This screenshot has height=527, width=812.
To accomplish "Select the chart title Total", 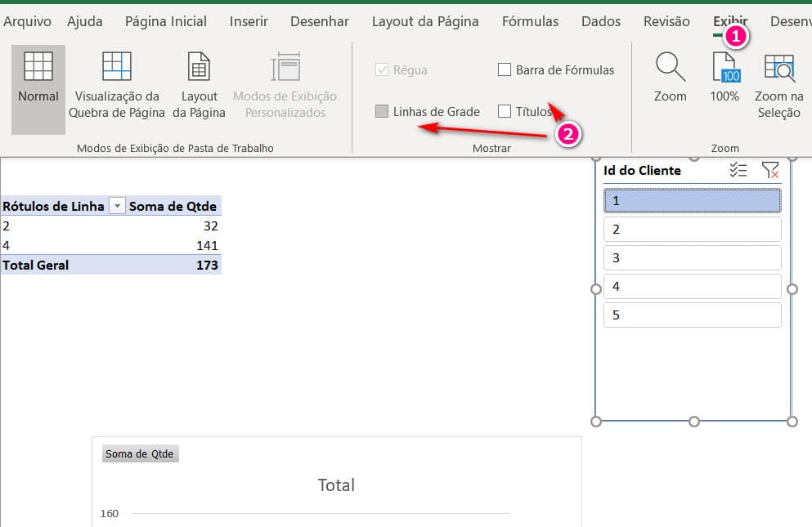I will [x=336, y=485].
